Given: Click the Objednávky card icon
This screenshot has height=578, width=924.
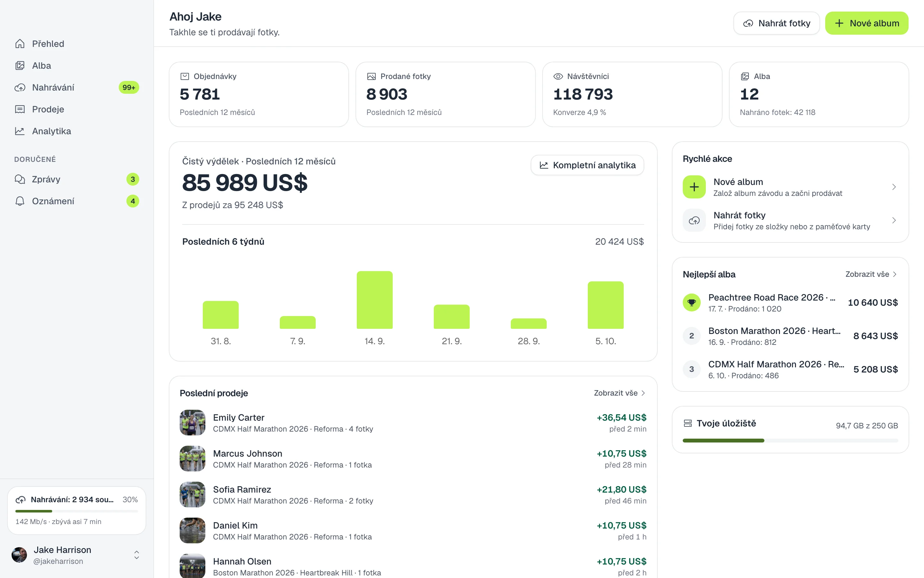Looking at the screenshot, I should (185, 76).
